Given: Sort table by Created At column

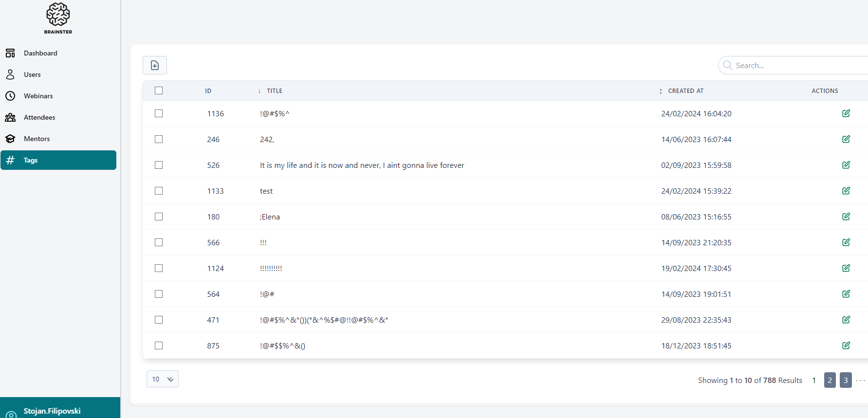Looking at the screenshot, I should tap(685, 91).
